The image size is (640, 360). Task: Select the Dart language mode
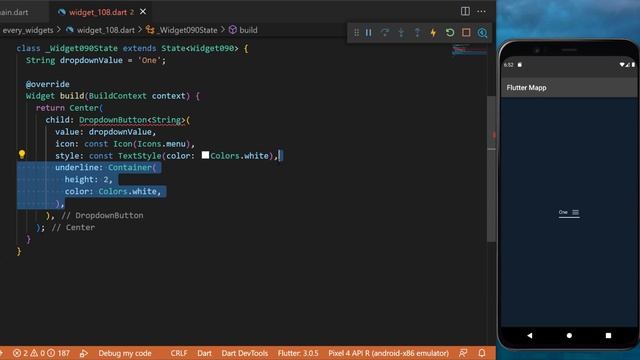pyautogui.click(x=204, y=353)
